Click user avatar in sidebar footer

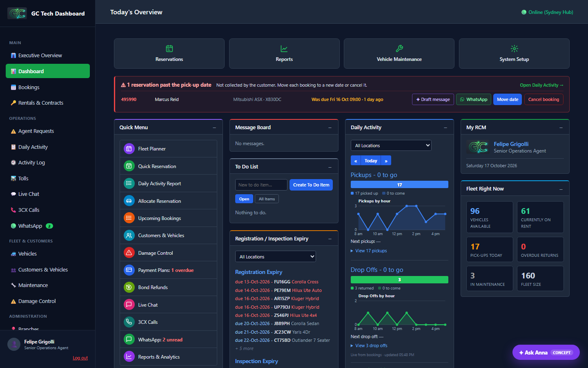coord(14,344)
